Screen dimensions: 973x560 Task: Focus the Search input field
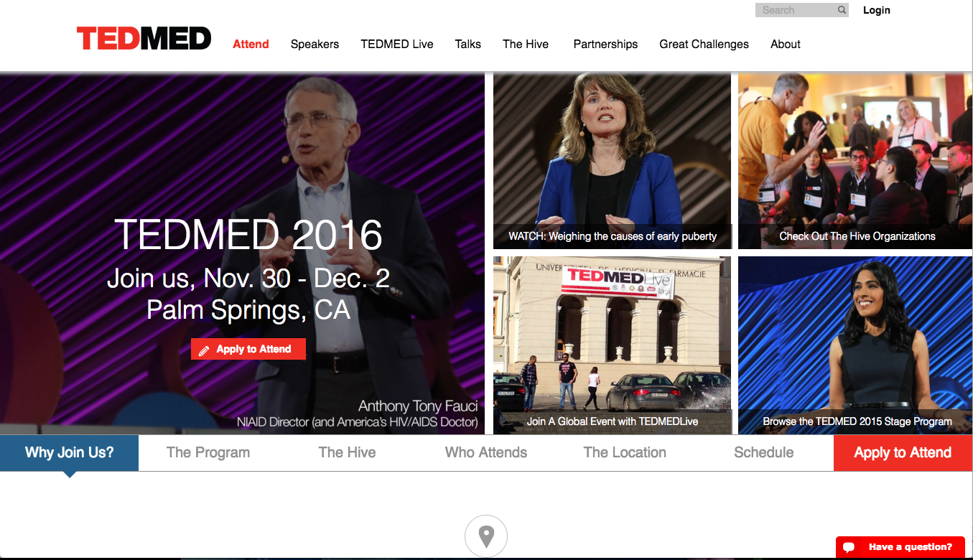click(x=796, y=10)
